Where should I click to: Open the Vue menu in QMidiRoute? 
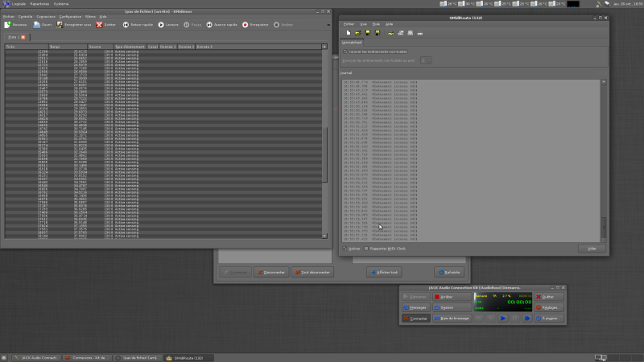(363, 24)
